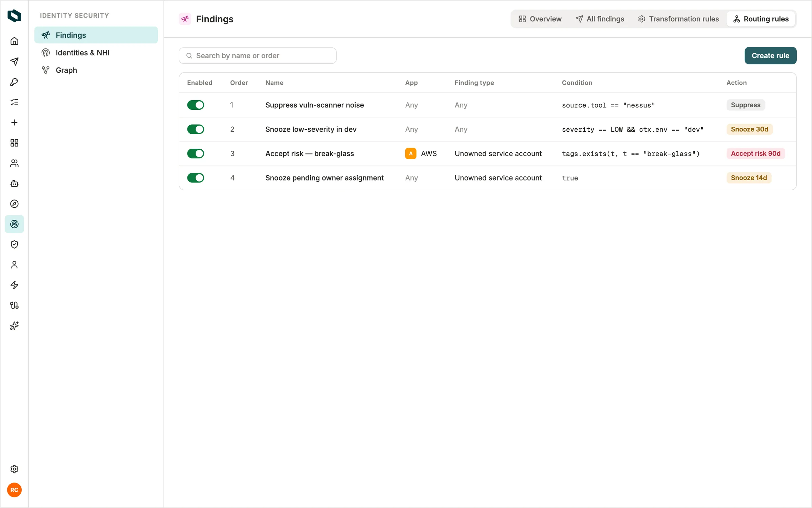Click the orange AWS app badge icon
The height and width of the screenshot is (508, 812).
(411, 154)
